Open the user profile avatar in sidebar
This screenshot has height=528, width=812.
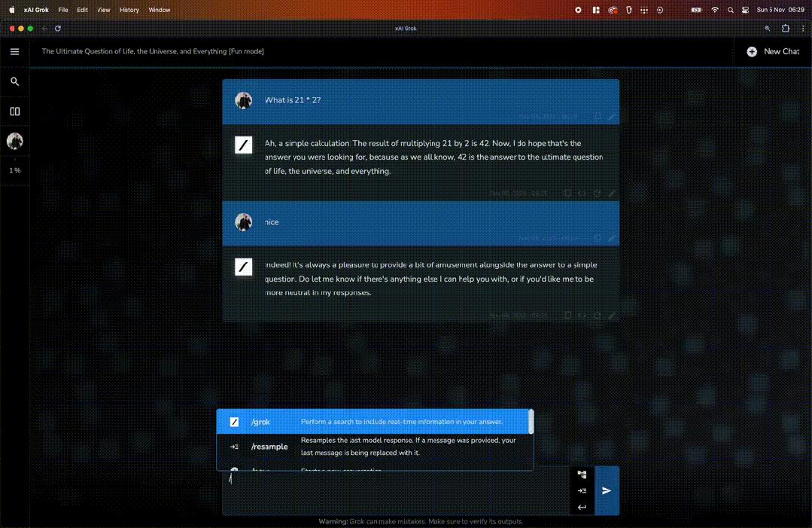[x=14, y=141]
